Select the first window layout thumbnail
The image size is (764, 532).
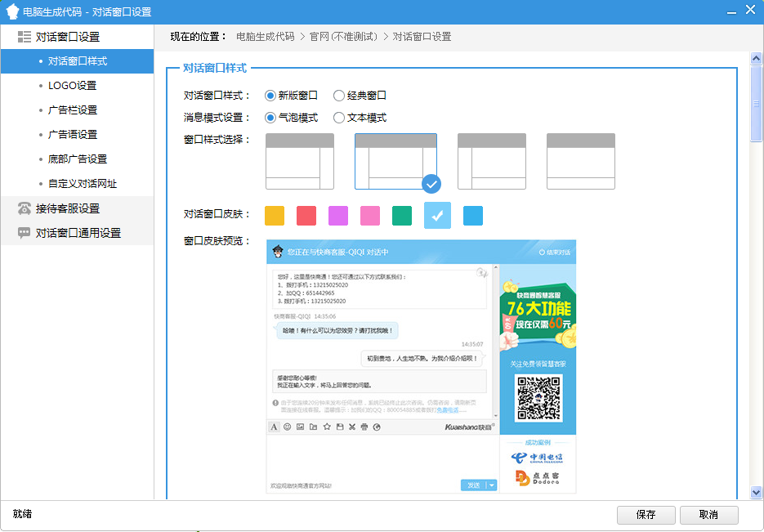pos(300,161)
